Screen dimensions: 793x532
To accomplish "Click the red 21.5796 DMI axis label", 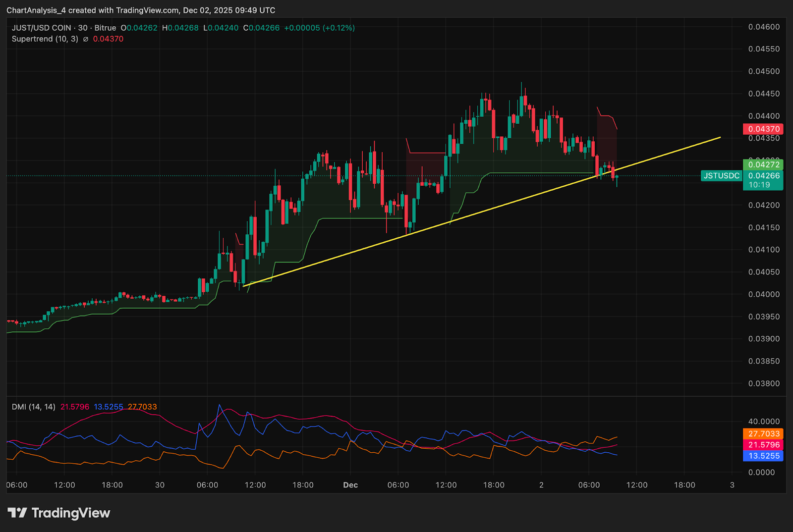I will (x=763, y=445).
